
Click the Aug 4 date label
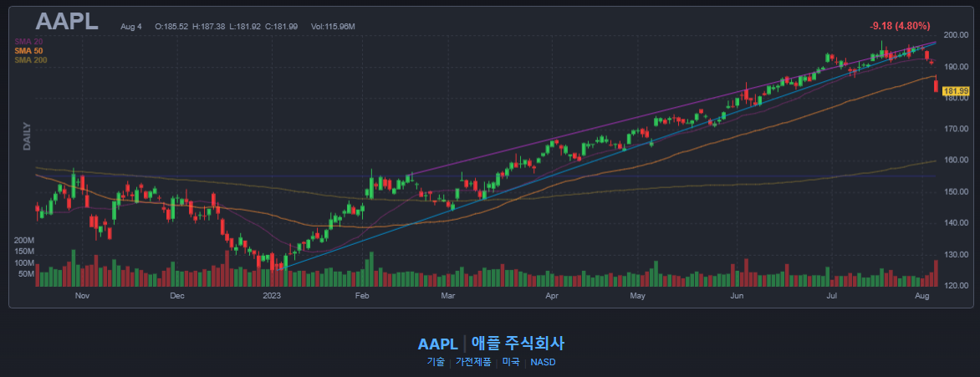coord(131,27)
